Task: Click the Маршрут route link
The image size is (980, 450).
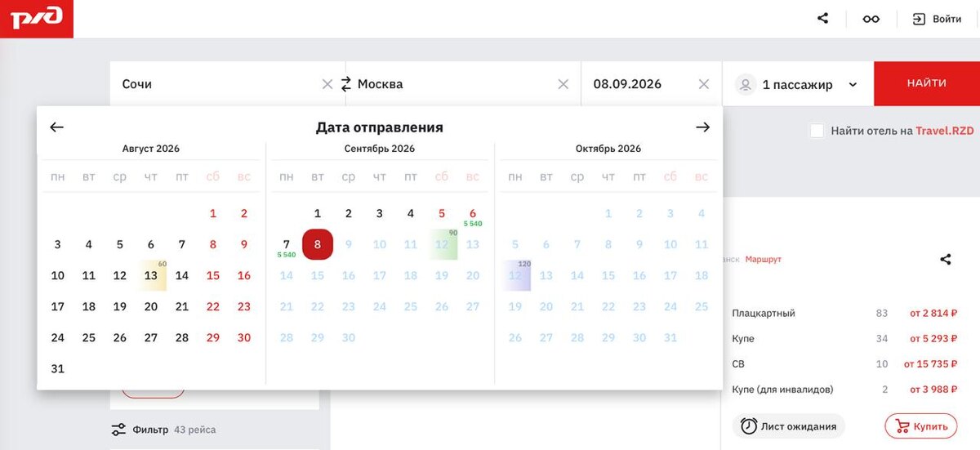Action: coord(764,259)
